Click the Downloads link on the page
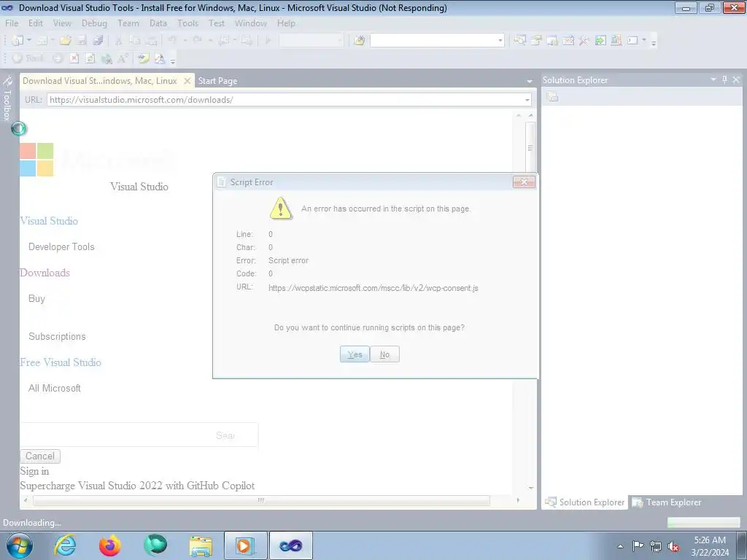 pyautogui.click(x=44, y=273)
